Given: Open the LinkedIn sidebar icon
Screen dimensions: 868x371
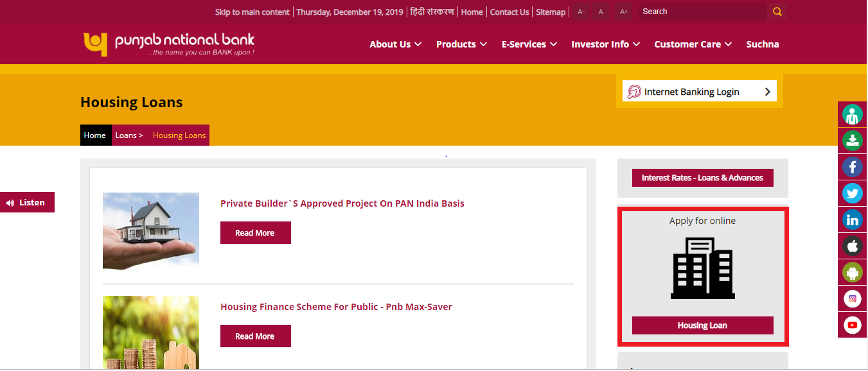Looking at the screenshot, I should pyautogui.click(x=853, y=220).
